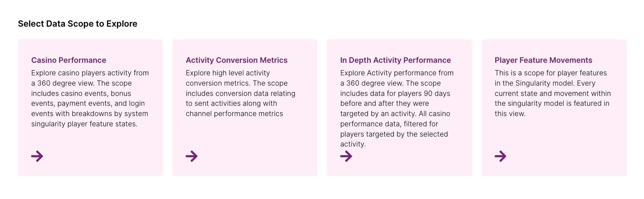Click the 'singularity player feature states' text line
Viewport: 644px width, 199px height.
[x=84, y=124]
